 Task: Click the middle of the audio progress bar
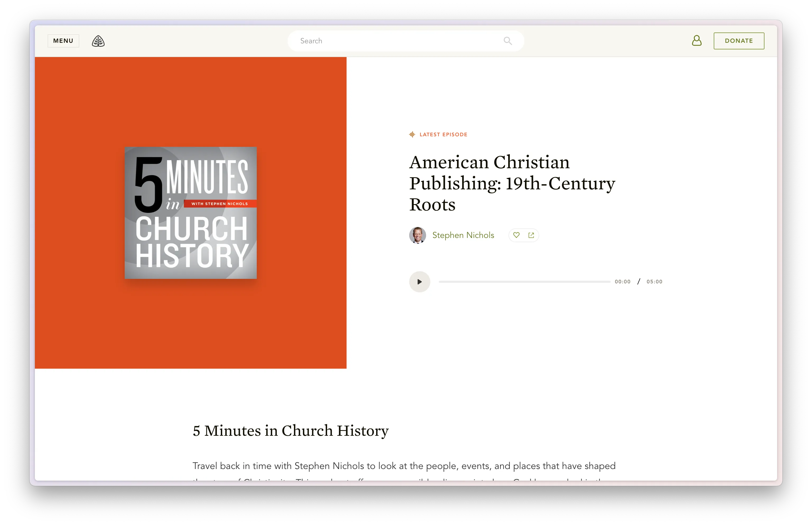[524, 282]
